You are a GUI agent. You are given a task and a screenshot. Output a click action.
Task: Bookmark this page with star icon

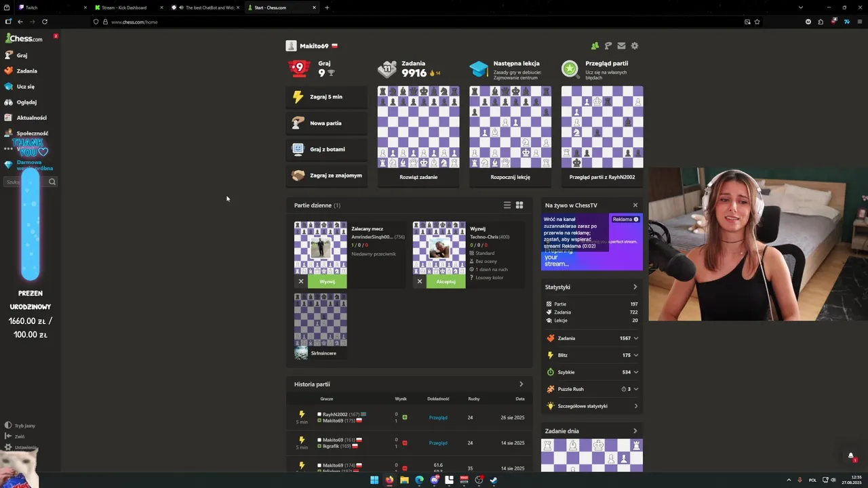757,22
